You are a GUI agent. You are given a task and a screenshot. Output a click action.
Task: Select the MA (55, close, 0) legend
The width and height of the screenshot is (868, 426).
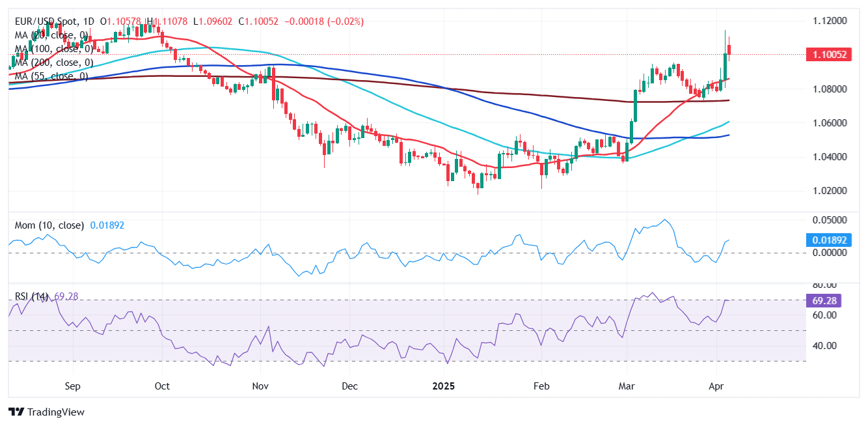pos(51,76)
